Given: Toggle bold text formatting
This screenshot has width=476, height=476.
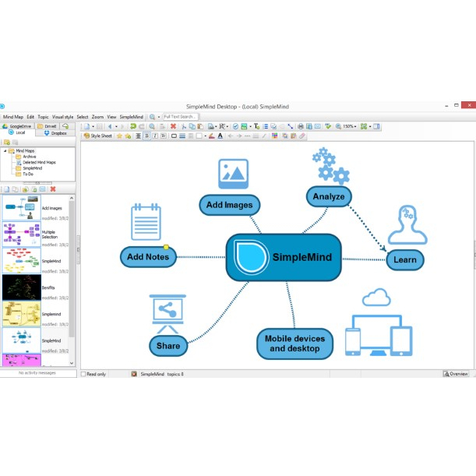Looking at the screenshot, I should [146, 136].
